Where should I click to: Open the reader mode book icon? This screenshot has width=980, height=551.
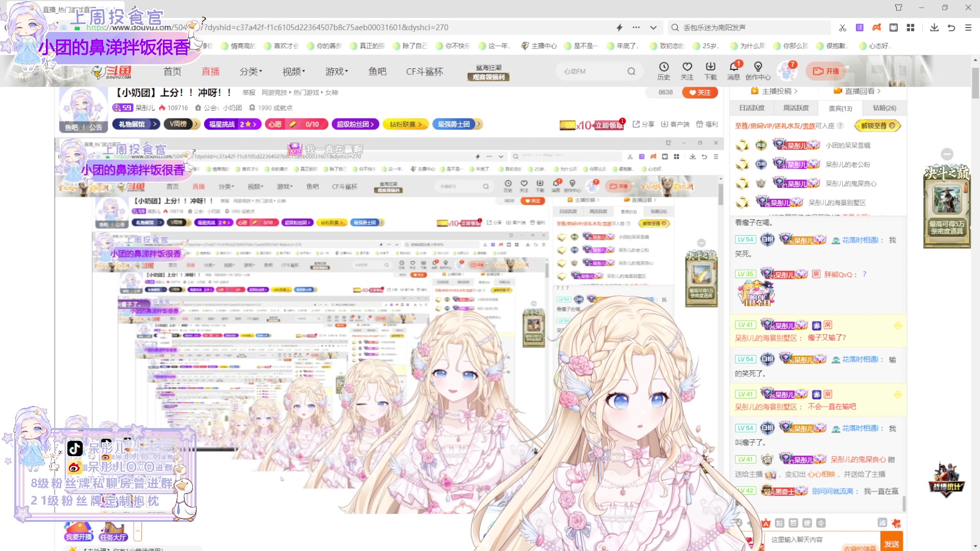tap(894, 28)
